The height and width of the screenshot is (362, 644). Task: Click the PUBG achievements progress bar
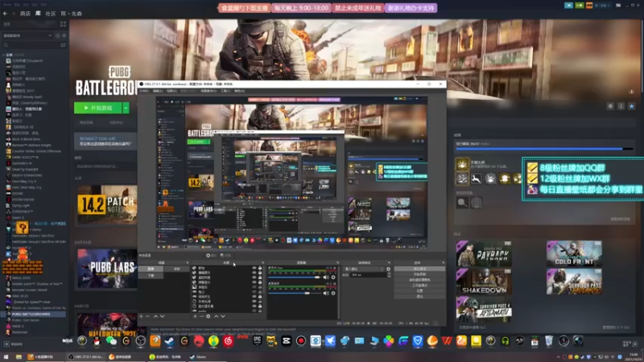544,149
